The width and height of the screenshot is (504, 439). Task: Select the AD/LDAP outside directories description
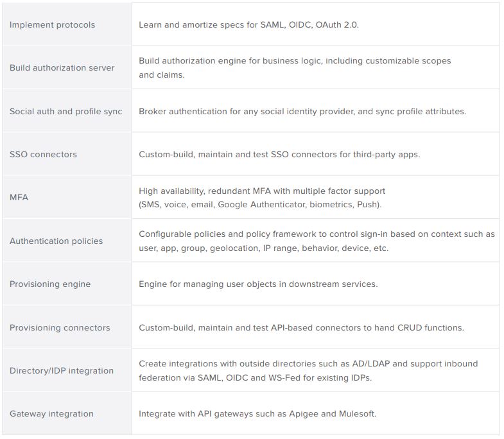click(308, 370)
